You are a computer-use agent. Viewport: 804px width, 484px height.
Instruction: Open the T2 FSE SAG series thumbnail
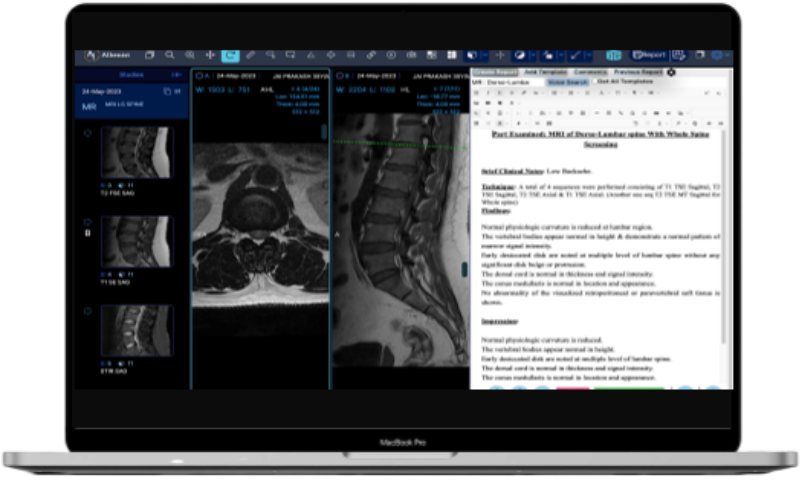point(136,153)
